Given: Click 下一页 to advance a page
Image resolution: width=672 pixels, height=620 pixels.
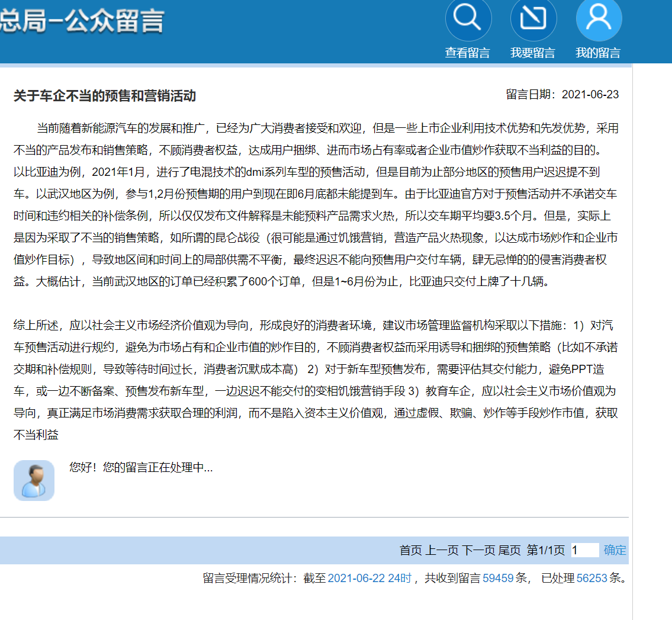Looking at the screenshot, I should point(478,550).
